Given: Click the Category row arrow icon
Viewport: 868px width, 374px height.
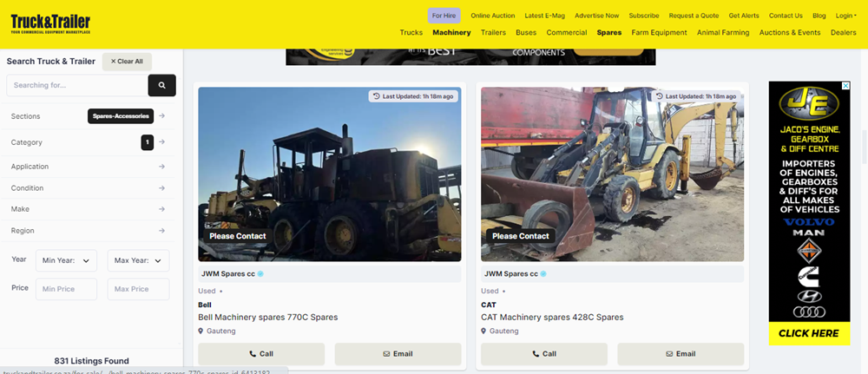Looking at the screenshot, I should tap(161, 142).
